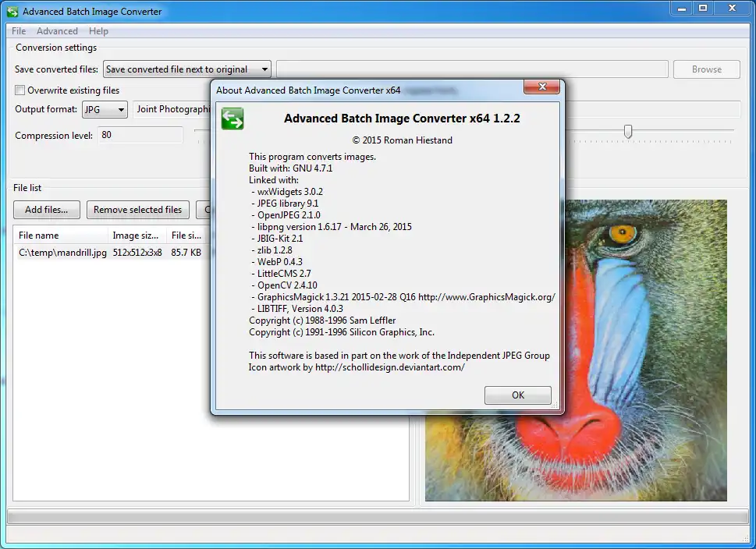Click the resize grip of About dialog
The height and width of the screenshot is (549, 756).
point(555,406)
